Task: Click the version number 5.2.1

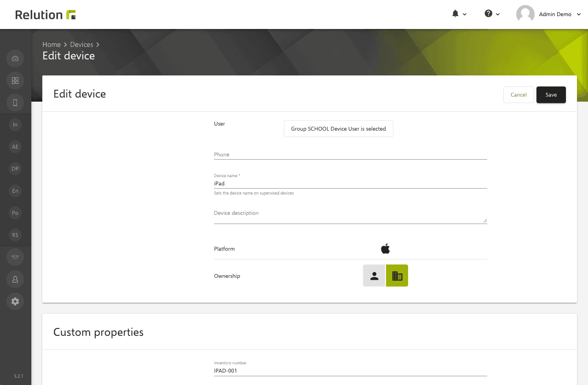Action: pyautogui.click(x=18, y=376)
